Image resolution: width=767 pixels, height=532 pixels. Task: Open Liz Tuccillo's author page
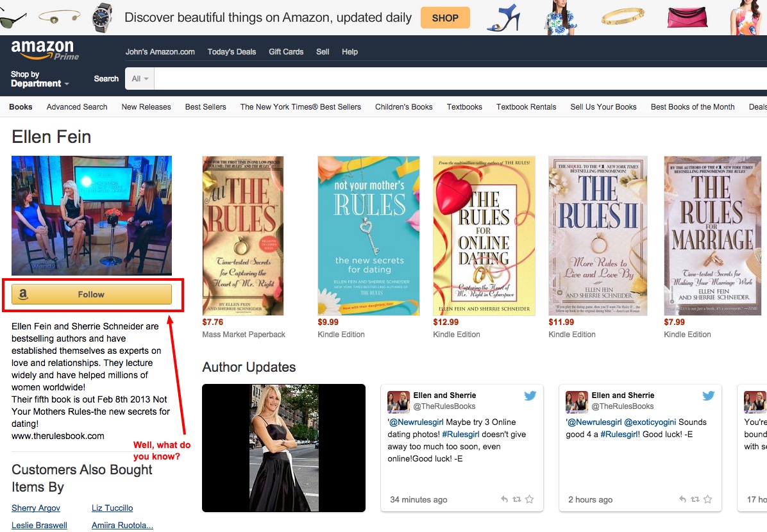pos(112,508)
